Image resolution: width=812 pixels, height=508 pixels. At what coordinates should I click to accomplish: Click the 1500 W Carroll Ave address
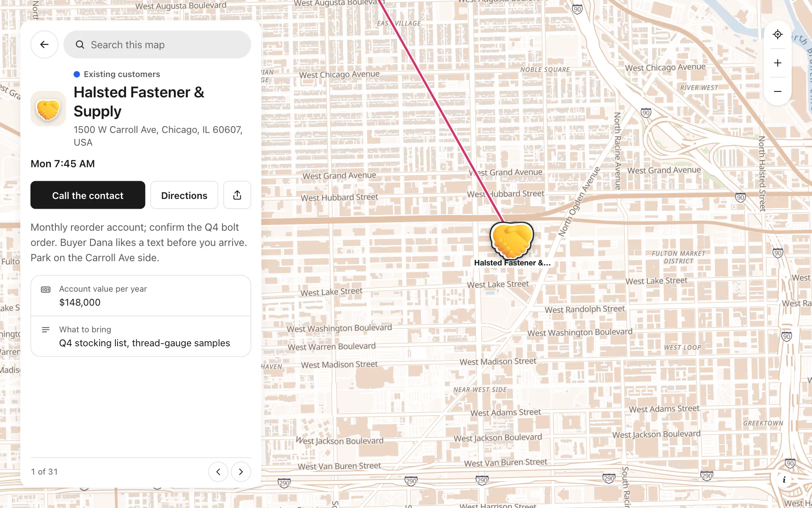click(158, 136)
